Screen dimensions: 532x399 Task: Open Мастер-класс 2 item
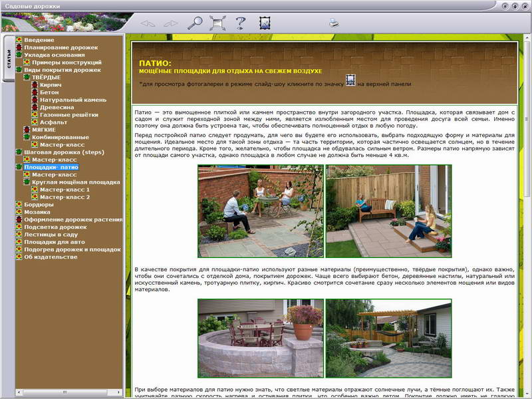tap(65, 197)
